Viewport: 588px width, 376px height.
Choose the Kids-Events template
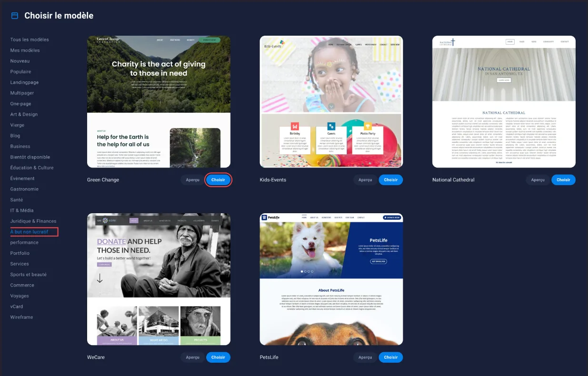(x=391, y=180)
